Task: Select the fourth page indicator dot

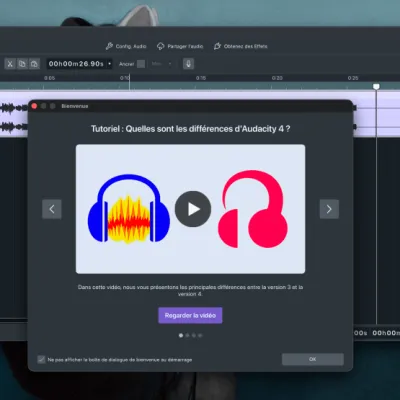Action: tap(200, 335)
